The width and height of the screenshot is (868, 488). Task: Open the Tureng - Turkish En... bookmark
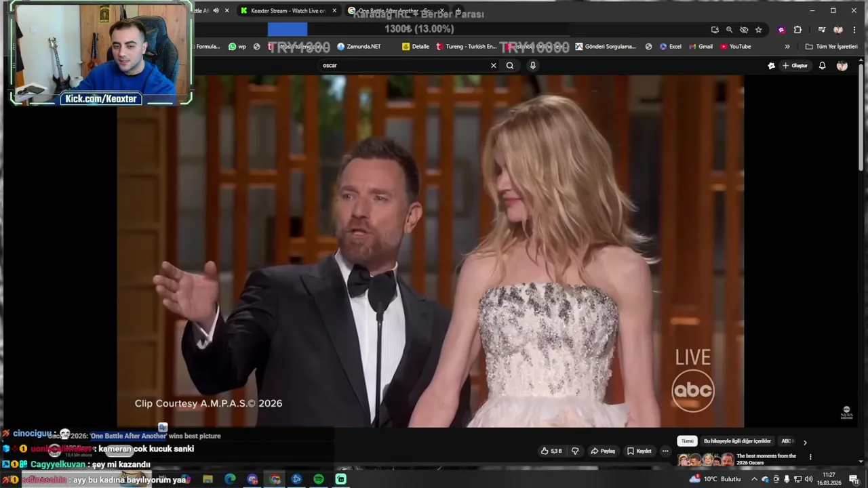[x=466, y=47]
